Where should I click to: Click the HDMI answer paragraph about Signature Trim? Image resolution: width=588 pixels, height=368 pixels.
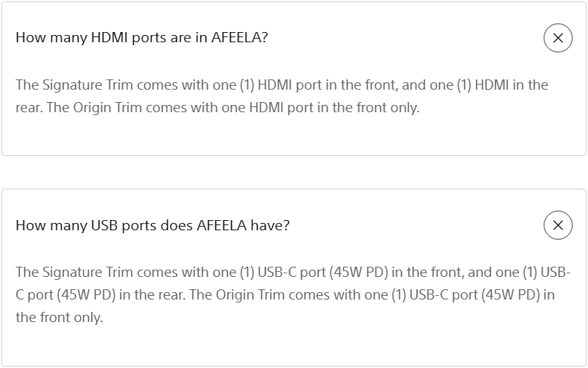click(x=282, y=96)
